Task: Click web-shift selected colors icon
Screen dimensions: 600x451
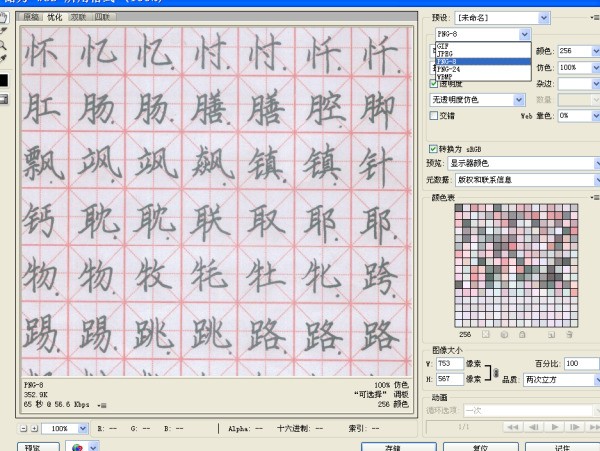Action: click(x=504, y=334)
